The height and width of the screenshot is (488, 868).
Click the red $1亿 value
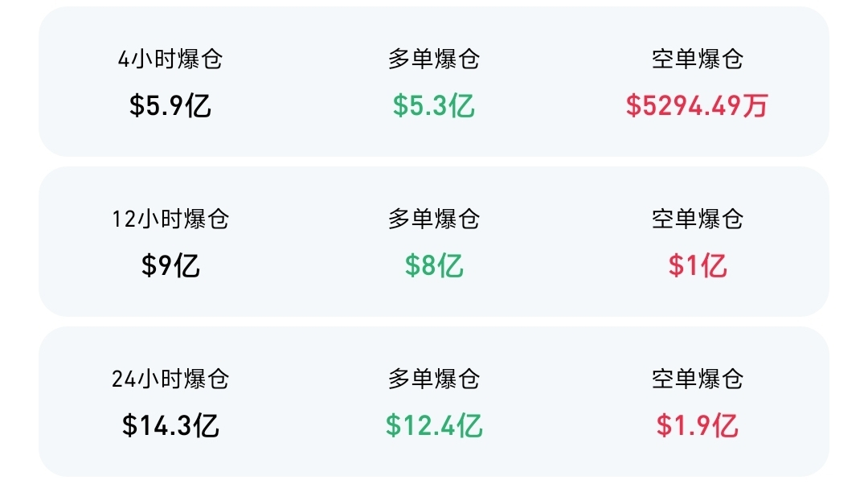698,265
